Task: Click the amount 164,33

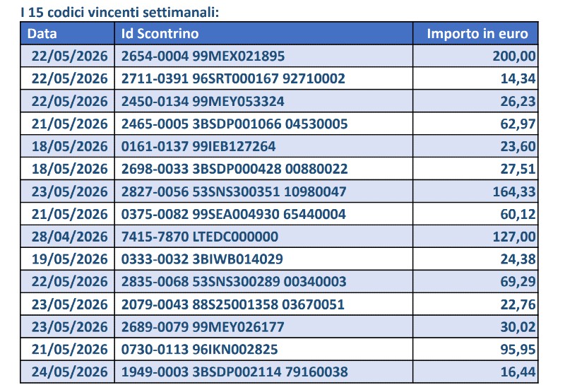Action: coord(514,191)
